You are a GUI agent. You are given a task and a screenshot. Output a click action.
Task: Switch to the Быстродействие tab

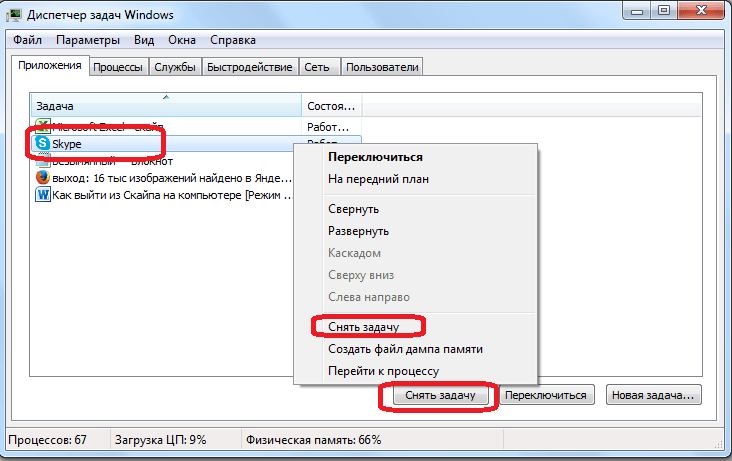[250, 67]
